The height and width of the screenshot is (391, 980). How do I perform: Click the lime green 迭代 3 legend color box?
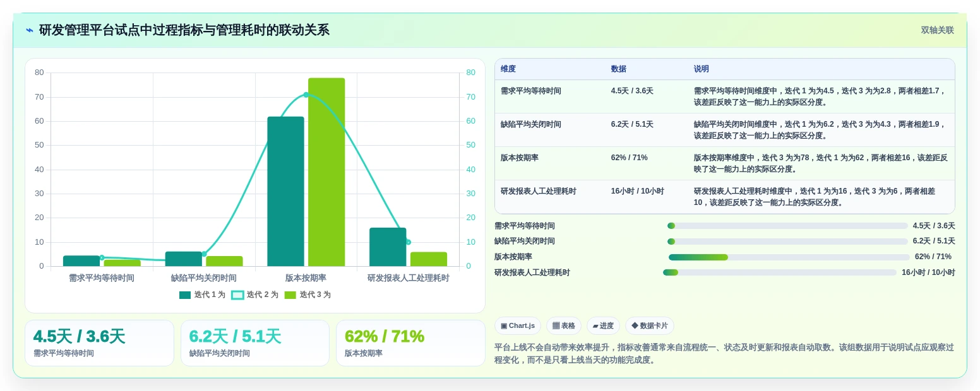tap(290, 295)
